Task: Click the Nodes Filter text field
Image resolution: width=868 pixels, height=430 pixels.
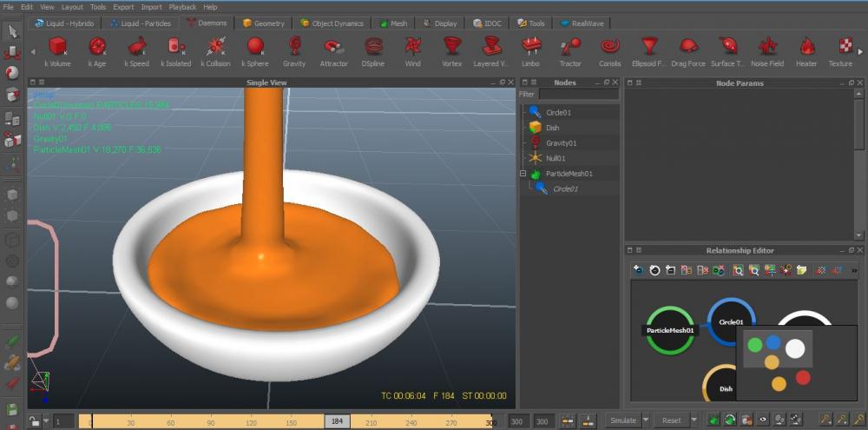Action: 578,94
